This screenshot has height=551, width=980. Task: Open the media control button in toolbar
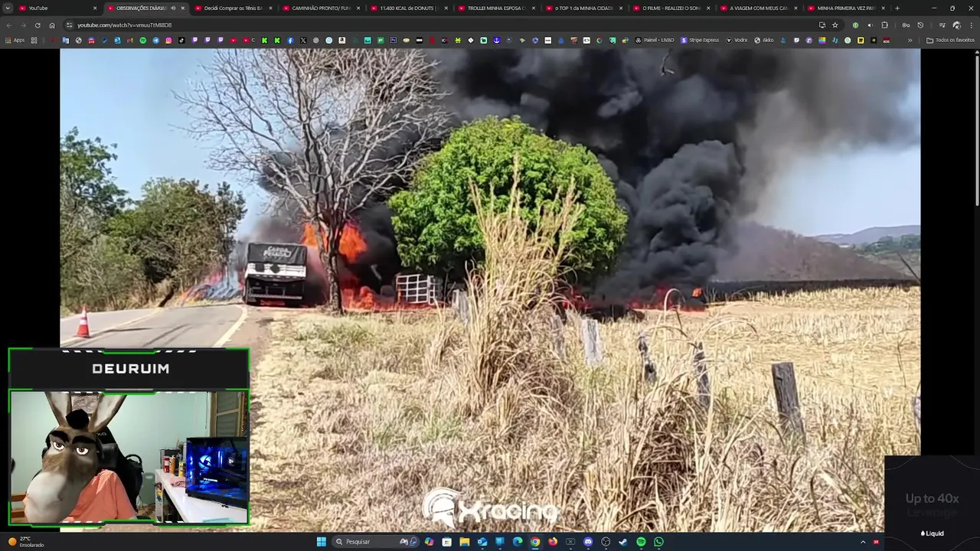coord(942,24)
